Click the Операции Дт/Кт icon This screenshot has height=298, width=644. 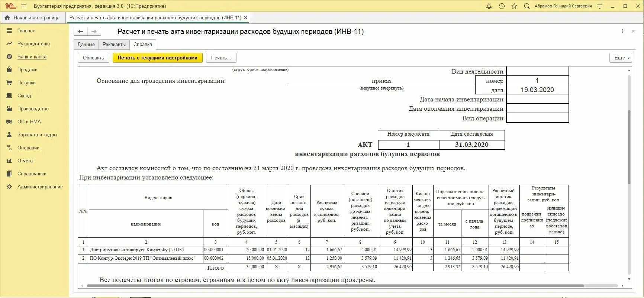[x=9, y=148]
